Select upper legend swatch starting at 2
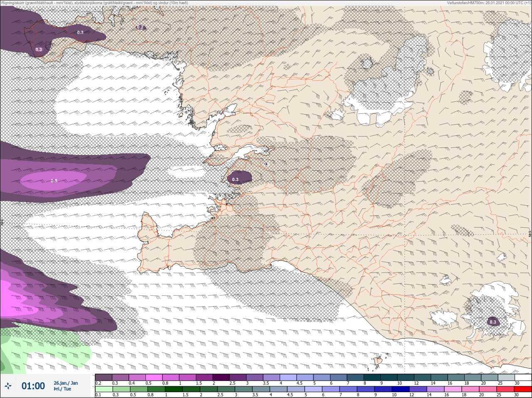The height and width of the screenshot is (398, 532). (221, 377)
